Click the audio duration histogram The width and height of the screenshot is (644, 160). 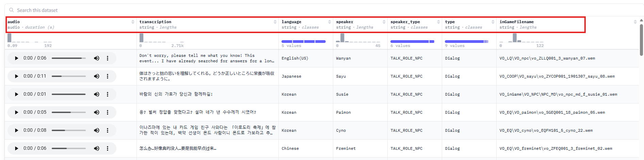pos(30,38)
